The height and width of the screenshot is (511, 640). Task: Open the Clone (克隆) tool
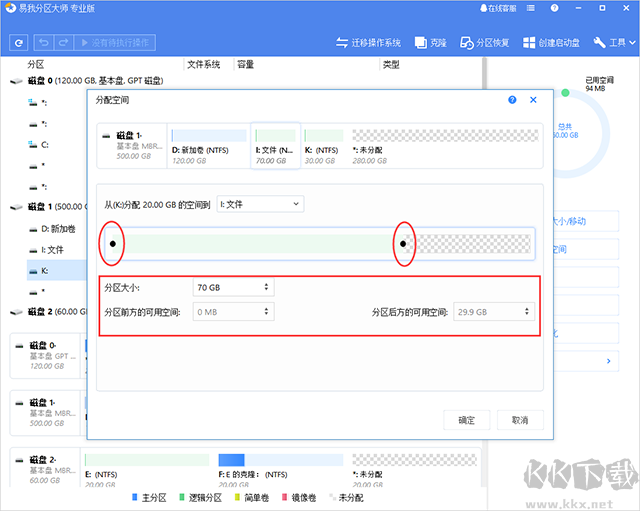(x=431, y=42)
